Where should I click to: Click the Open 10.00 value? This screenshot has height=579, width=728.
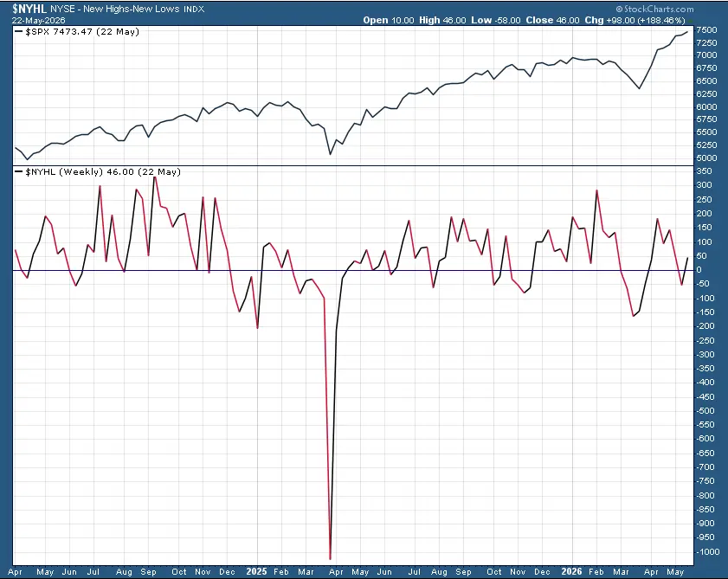(x=388, y=21)
